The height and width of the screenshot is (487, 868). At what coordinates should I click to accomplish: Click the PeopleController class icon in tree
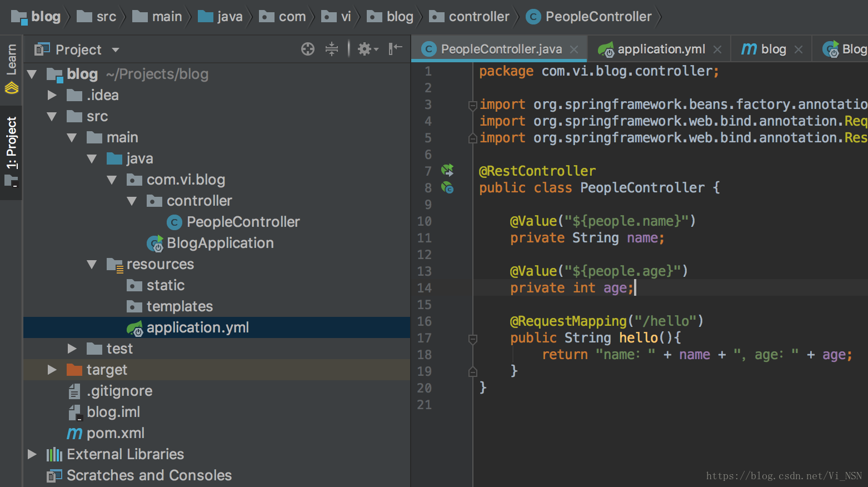point(174,222)
